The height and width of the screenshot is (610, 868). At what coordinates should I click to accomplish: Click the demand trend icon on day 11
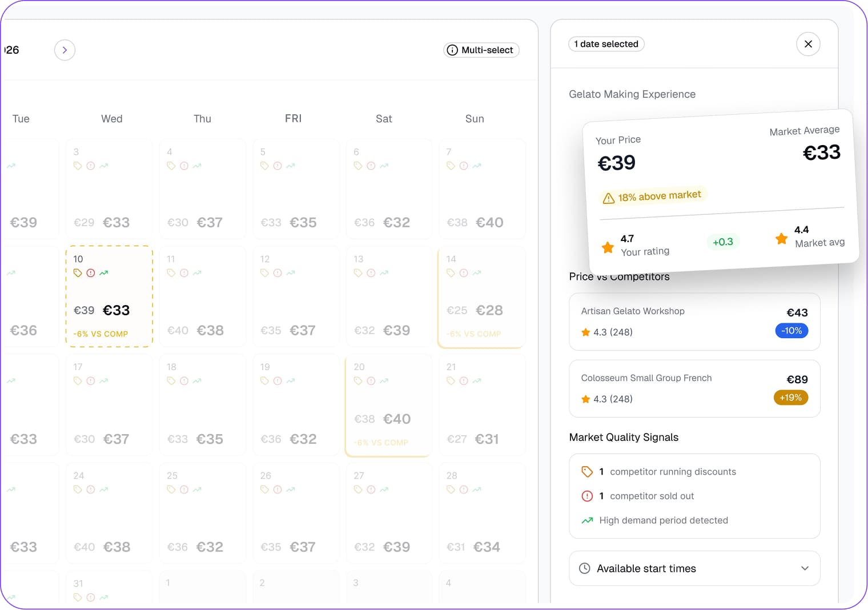click(x=197, y=273)
